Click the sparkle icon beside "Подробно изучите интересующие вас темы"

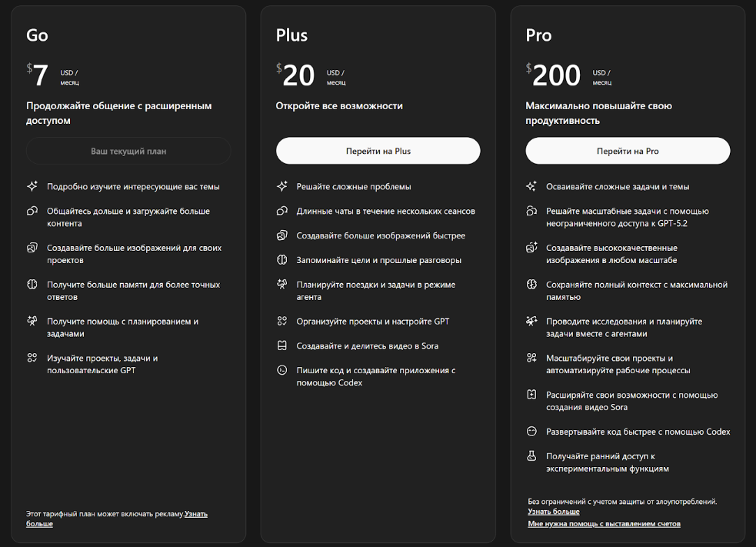click(x=32, y=186)
